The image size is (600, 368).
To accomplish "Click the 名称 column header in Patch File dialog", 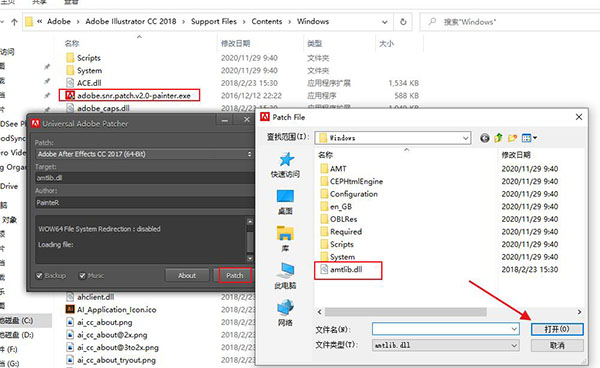I will tap(326, 155).
